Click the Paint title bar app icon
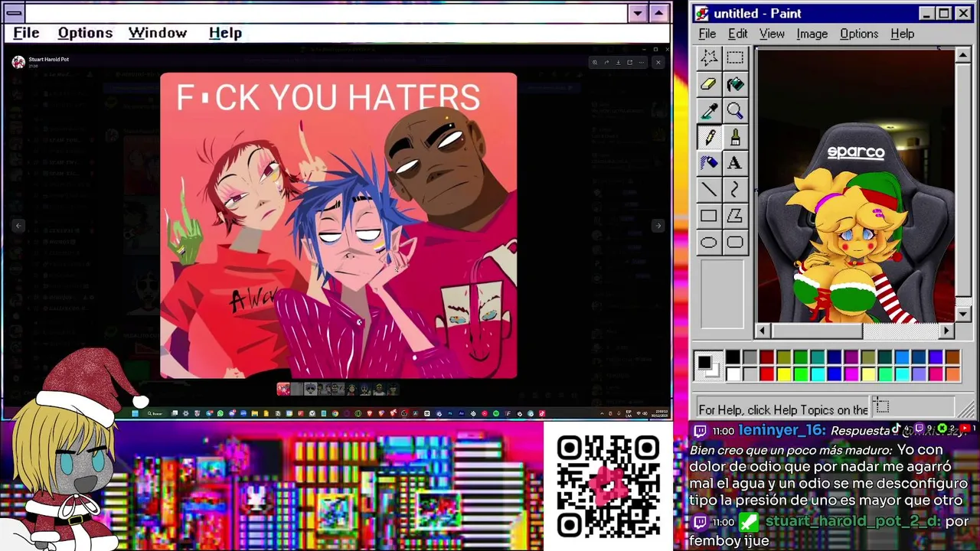 pos(702,14)
